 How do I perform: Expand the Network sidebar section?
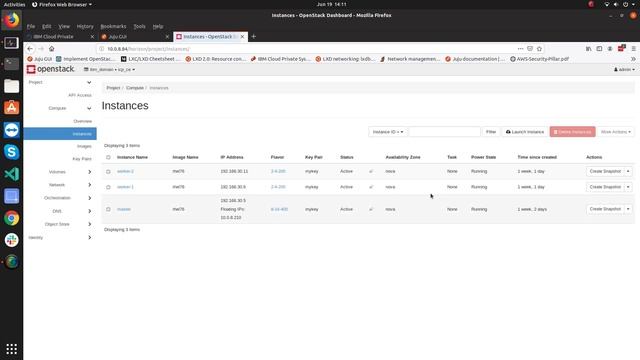pyautogui.click(x=60, y=185)
